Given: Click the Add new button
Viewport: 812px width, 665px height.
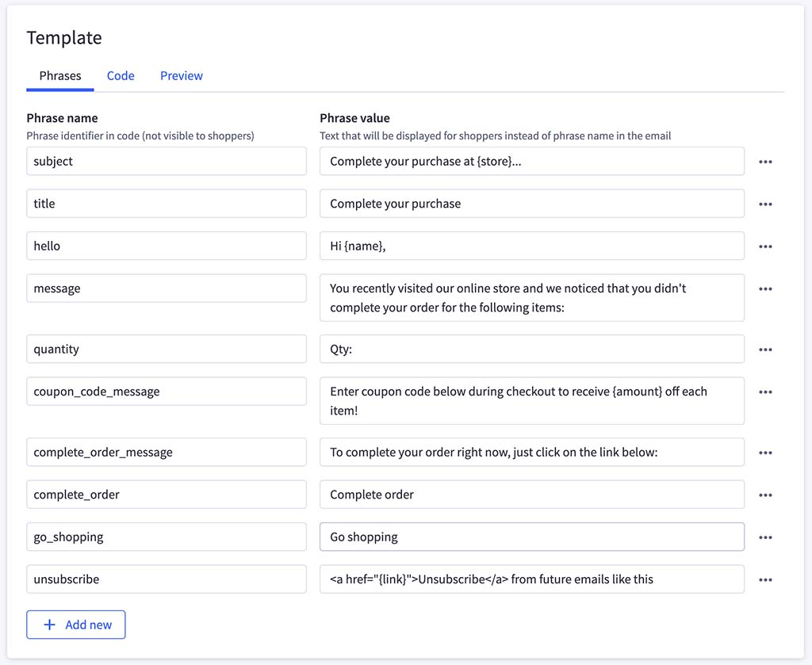Looking at the screenshot, I should coord(76,625).
